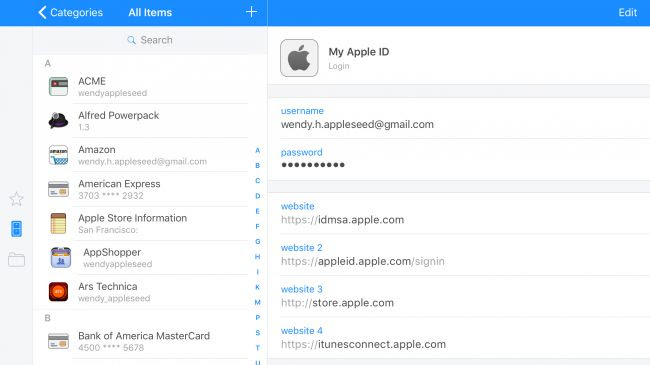Jump to index letter D

click(257, 196)
